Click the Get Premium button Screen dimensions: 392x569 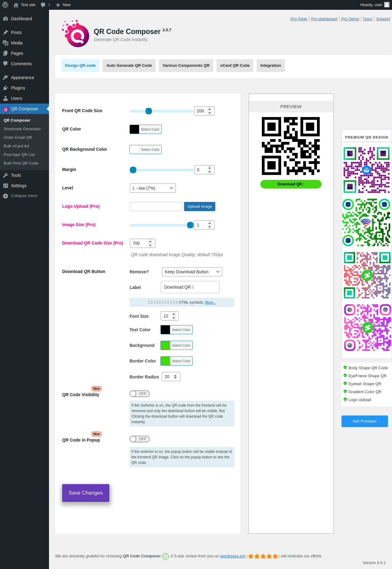coord(365,421)
